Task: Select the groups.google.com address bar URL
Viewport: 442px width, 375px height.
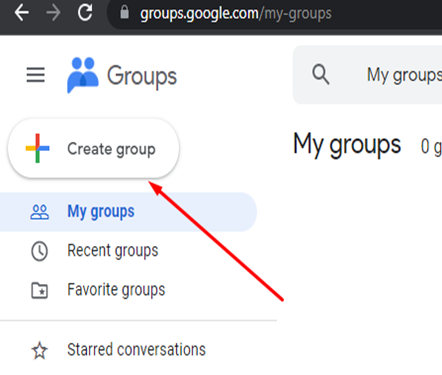Action: click(x=236, y=14)
